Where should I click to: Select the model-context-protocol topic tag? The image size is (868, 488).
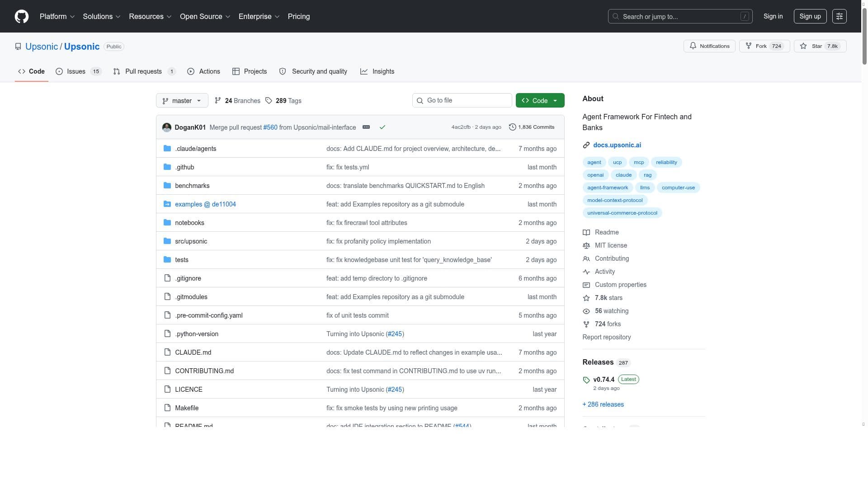(614, 200)
